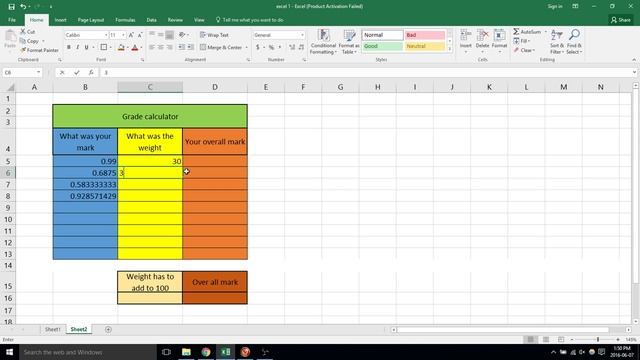Viewport: 640px width, 360px height.
Task: Click the Save icon in quick access toolbar
Action: coord(11,7)
